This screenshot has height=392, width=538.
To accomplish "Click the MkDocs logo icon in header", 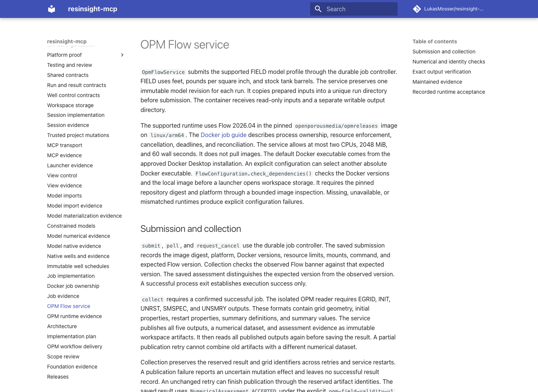I will tap(52, 9).
